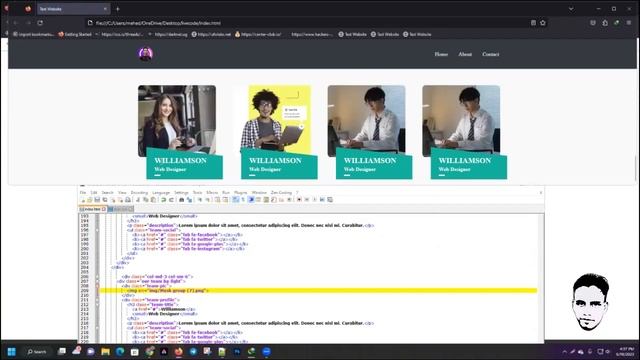
Task: Open the View menu in Notepad++
Action: pos(122,193)
